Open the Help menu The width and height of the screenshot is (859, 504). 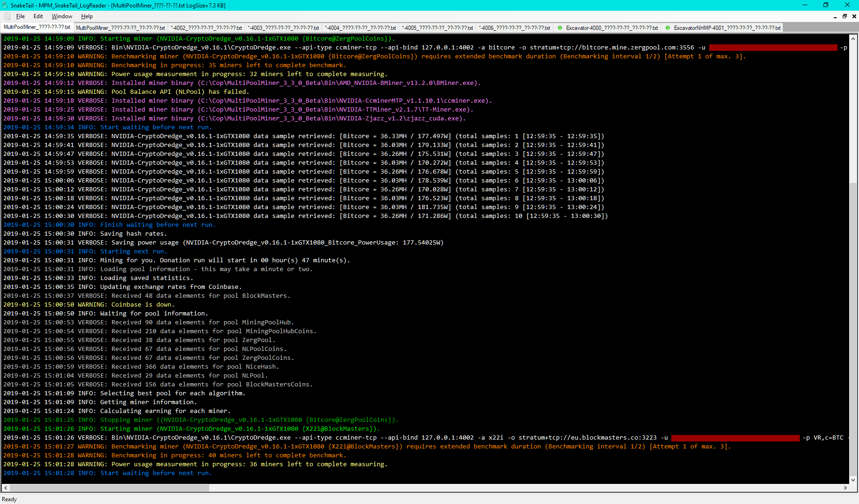point(87,16)
